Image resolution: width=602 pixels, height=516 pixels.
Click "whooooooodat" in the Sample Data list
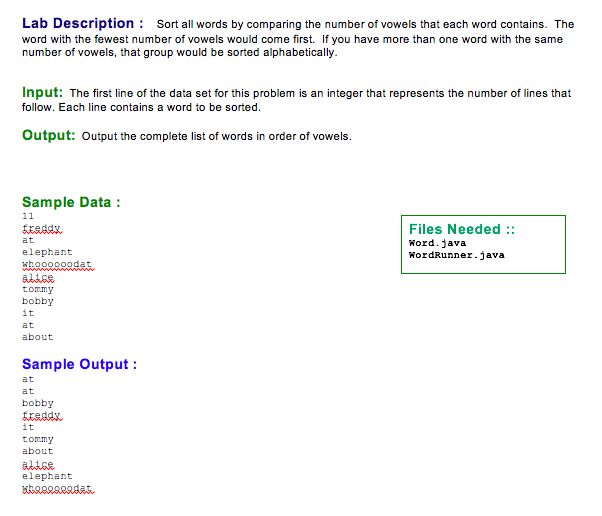point(57,265)
